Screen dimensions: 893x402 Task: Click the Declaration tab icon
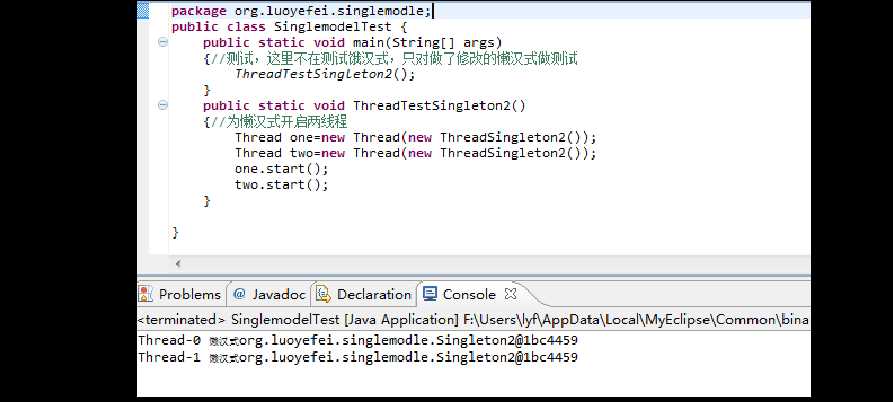pyautogui.click(x=323, y=294)
